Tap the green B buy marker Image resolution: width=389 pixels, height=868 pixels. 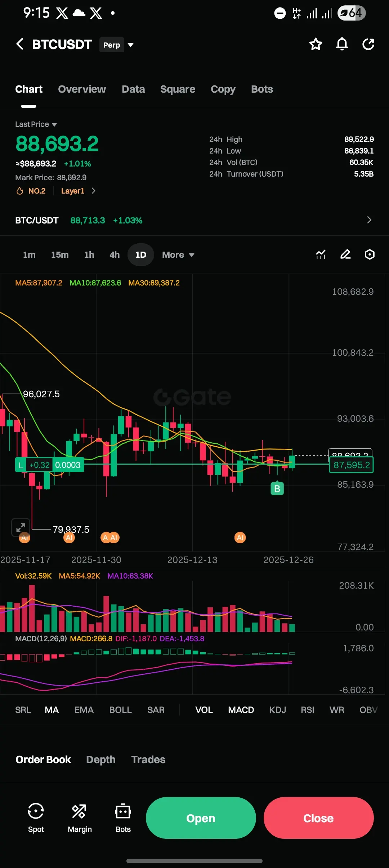277,488
